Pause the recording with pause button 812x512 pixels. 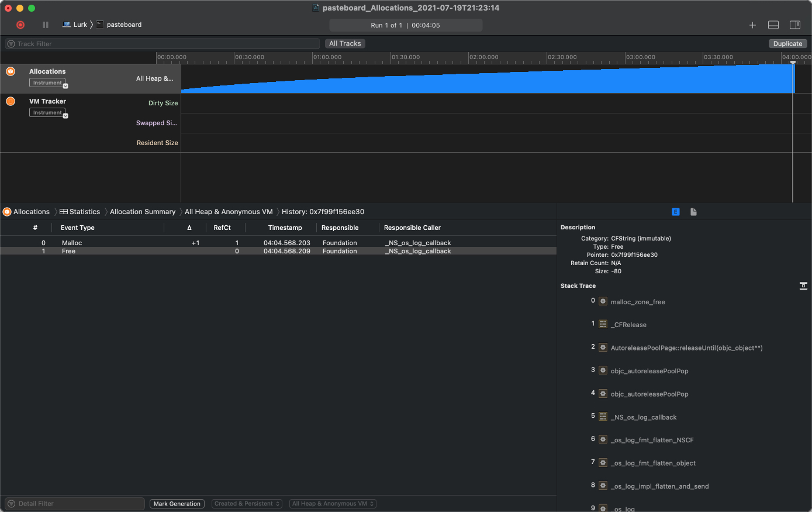pos(46,25)
